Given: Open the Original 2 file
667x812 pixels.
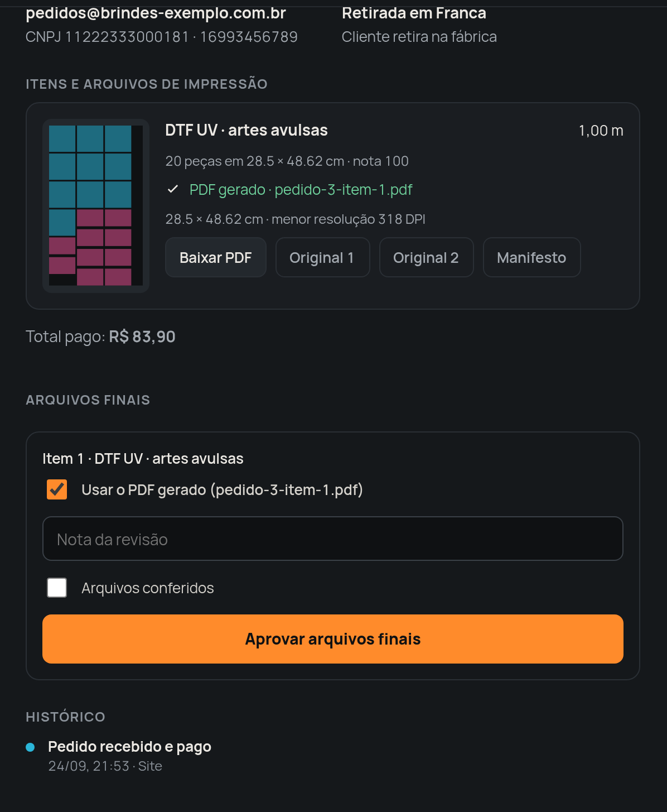Looking at the screenshot, I should pyautogui.click(x=426, y=257).
